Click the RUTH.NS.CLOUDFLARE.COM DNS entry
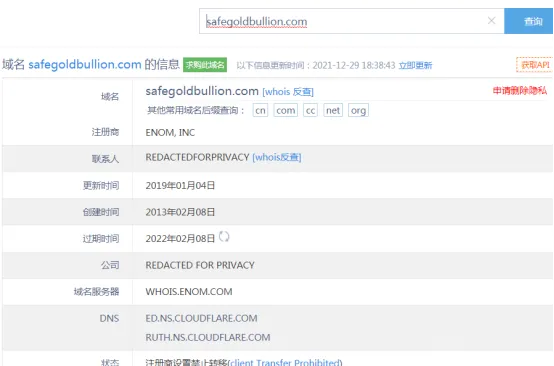 click(208, 337)
